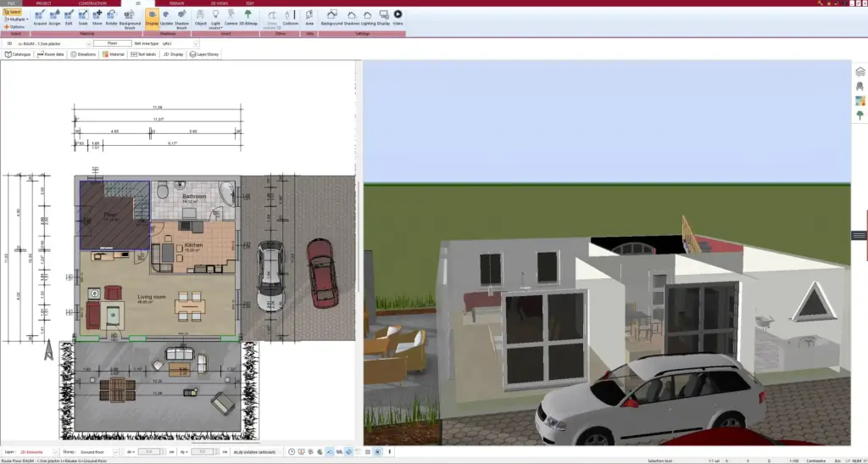Screen dimensions: 868x464
Task: Insert a 3D-Bitmap tree icon
Action: 248,17
